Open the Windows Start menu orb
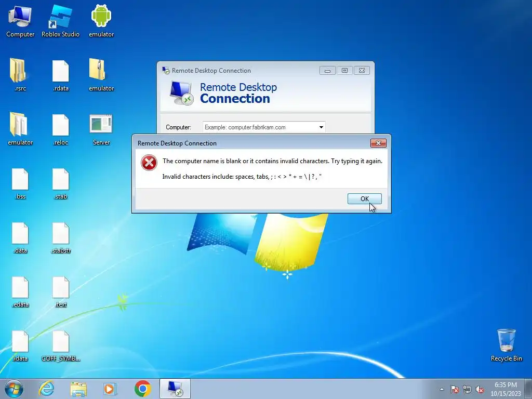This screenshot has width=532, height=399. coord(14,389)
